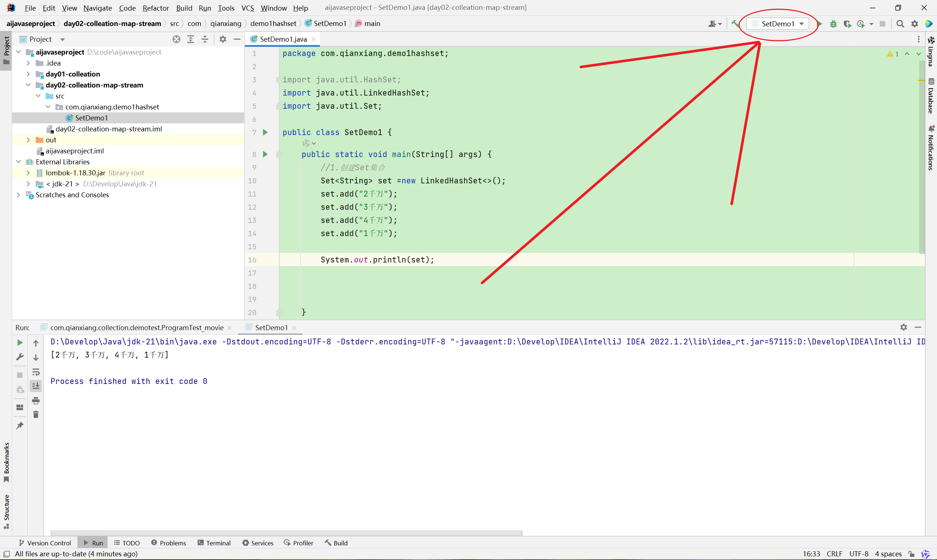Clear console output with trash icon
Screen dimensions: 937x560
coord(36,415)
